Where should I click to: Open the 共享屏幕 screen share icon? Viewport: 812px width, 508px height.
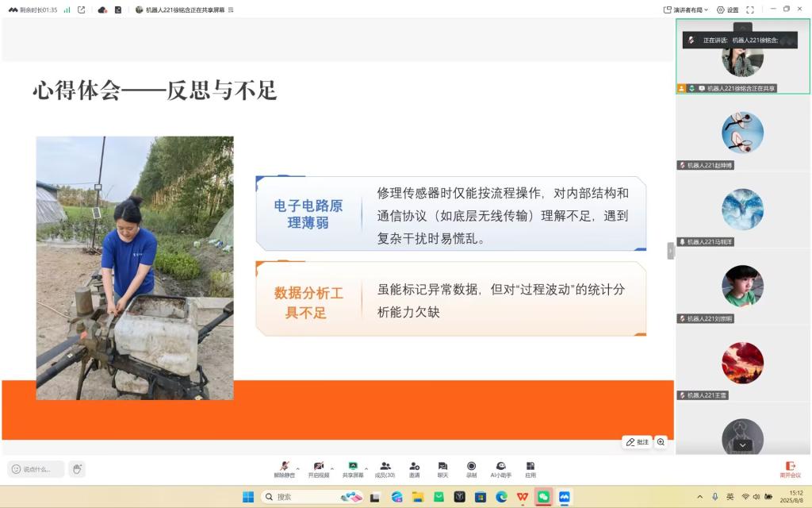pos(353,468)
